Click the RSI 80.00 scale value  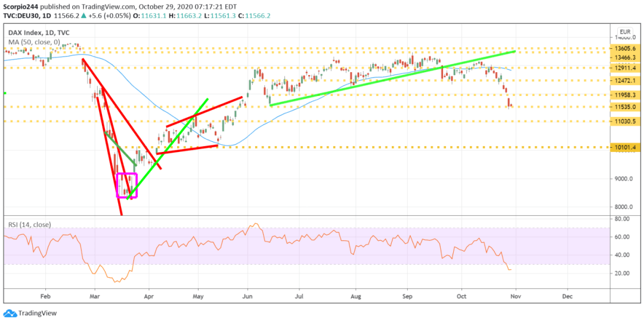tap(624, 219)
